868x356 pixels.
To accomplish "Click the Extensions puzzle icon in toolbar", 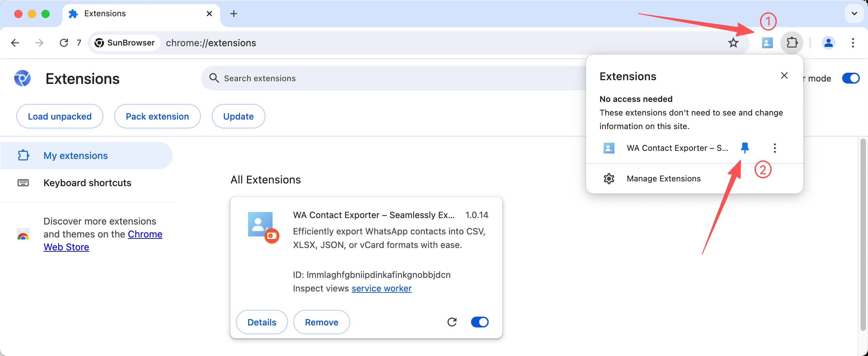I will (x=792, y=43).
